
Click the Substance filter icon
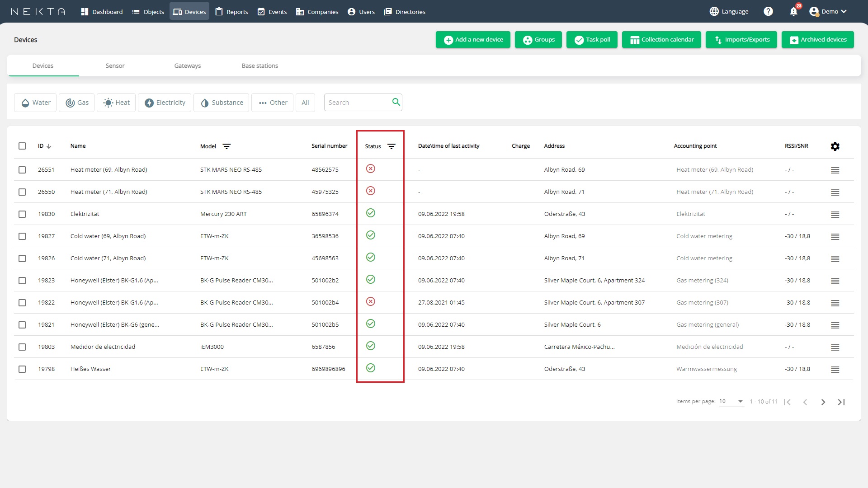[205, 103]
